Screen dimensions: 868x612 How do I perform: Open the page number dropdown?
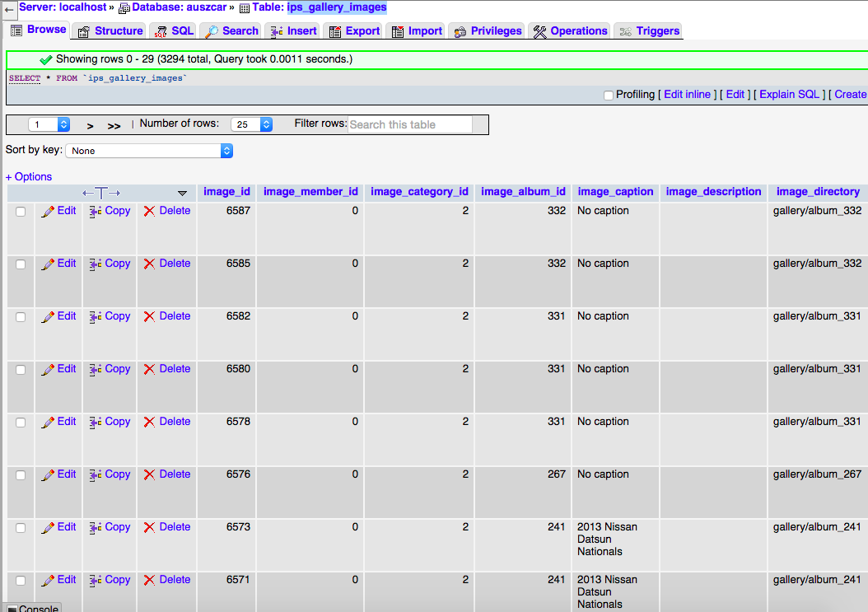point(49,125)
